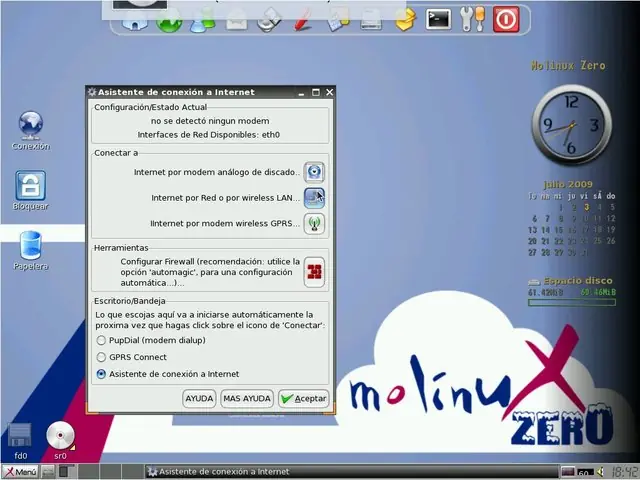
Task: Open the envelope mail icon in dock
Action: pos(237,20)
